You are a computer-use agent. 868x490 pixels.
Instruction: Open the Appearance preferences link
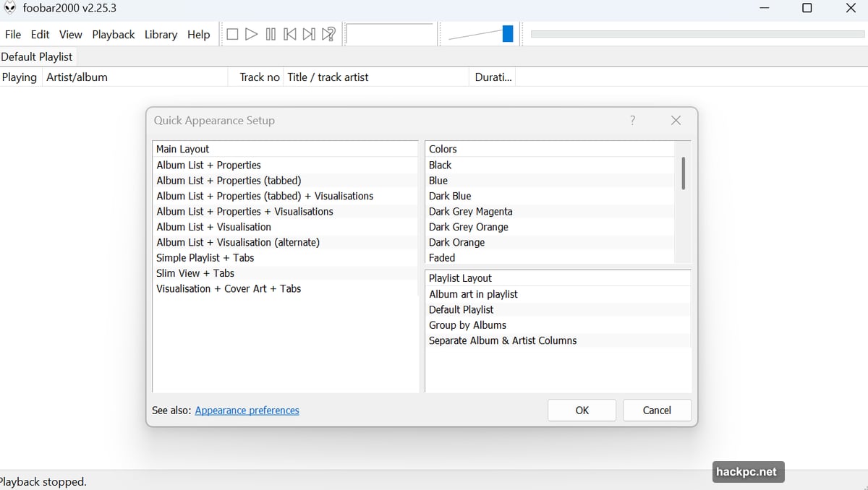pos(247,410)
